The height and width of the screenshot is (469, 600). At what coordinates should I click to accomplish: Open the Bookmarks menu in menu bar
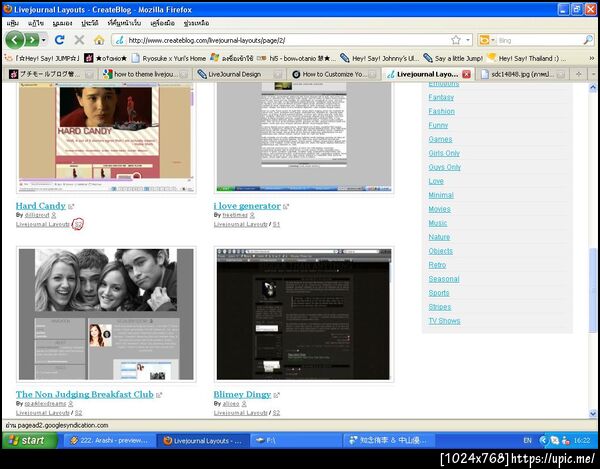point(124,23)
